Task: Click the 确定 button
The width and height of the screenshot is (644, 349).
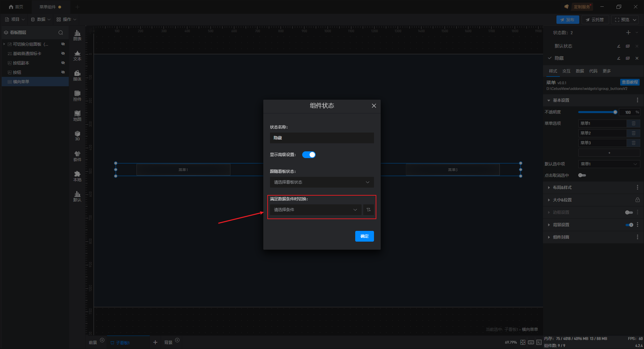Action: (364, 236)
